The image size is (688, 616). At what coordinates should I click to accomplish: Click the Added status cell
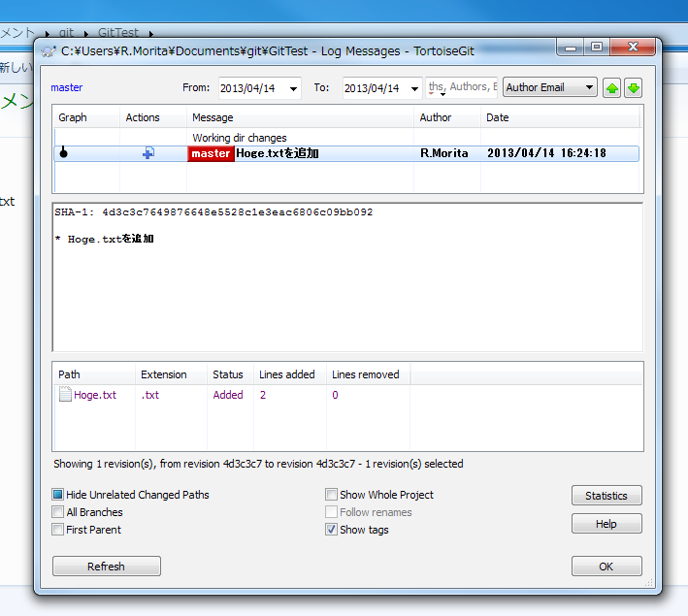pos(228,395)
